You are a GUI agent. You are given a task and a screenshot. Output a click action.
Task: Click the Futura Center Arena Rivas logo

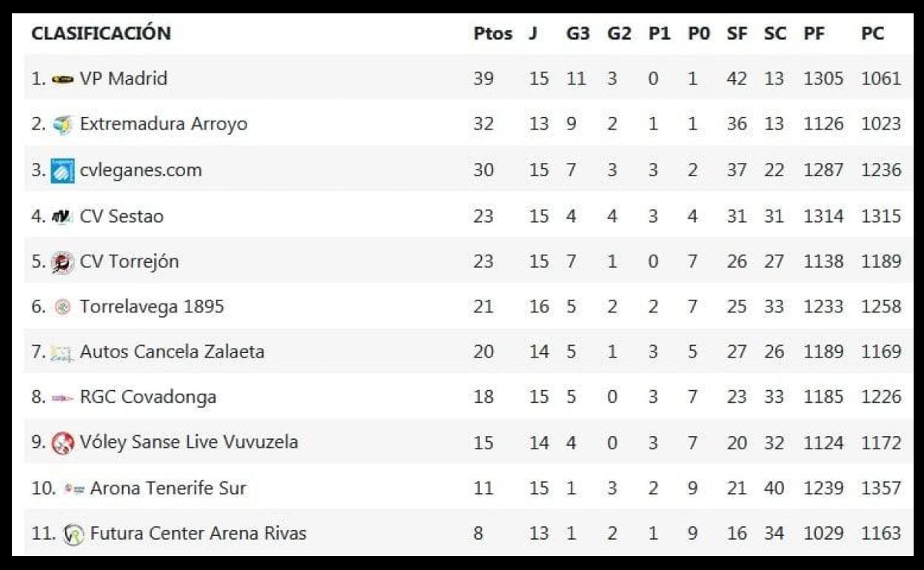(73, 534)
